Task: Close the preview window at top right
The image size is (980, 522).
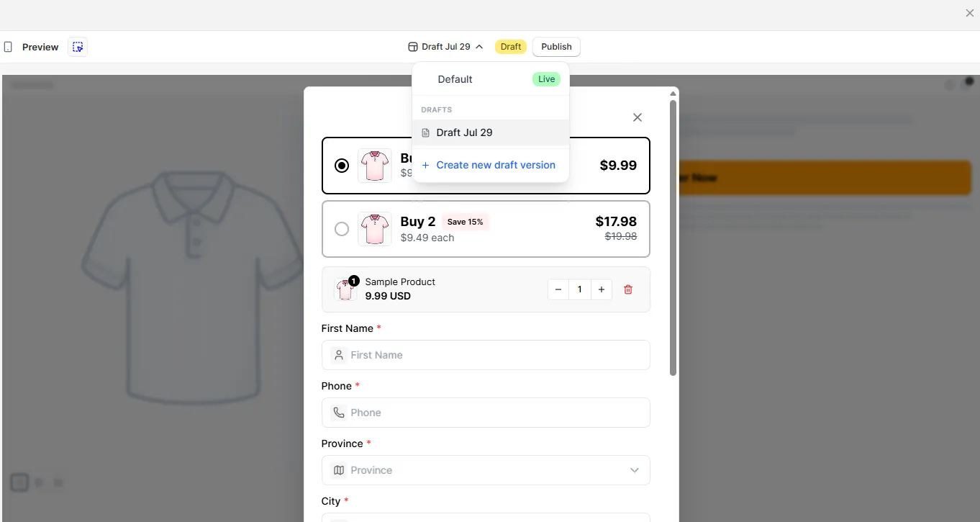Action: (x=969, y=13)
